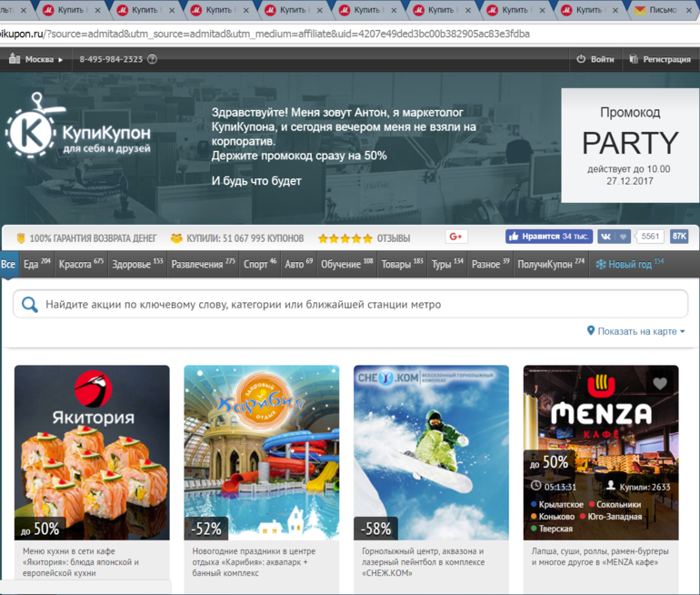Expand the Показать на карте dropdown
This screenshot has height=595, width=700.
tap(636, 332)
